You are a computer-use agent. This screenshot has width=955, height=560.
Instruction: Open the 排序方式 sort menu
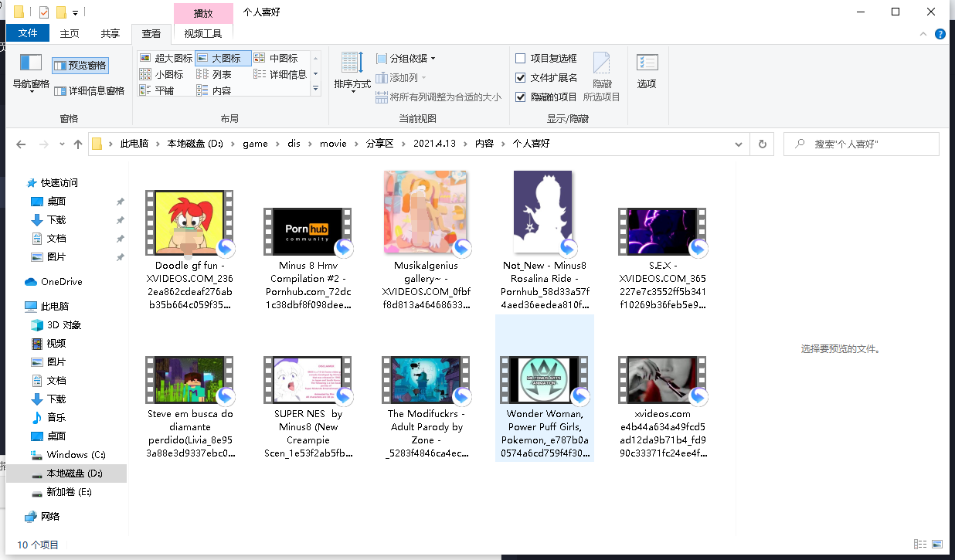[352, 74]
